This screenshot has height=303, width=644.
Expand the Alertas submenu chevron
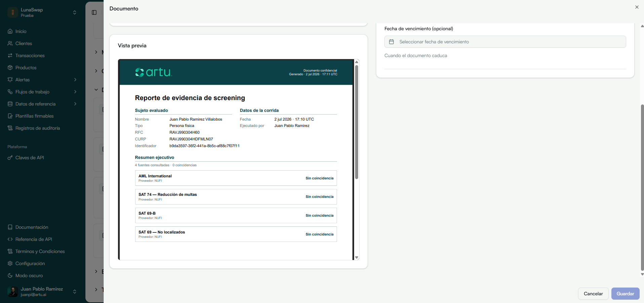[x=75, y=80]
